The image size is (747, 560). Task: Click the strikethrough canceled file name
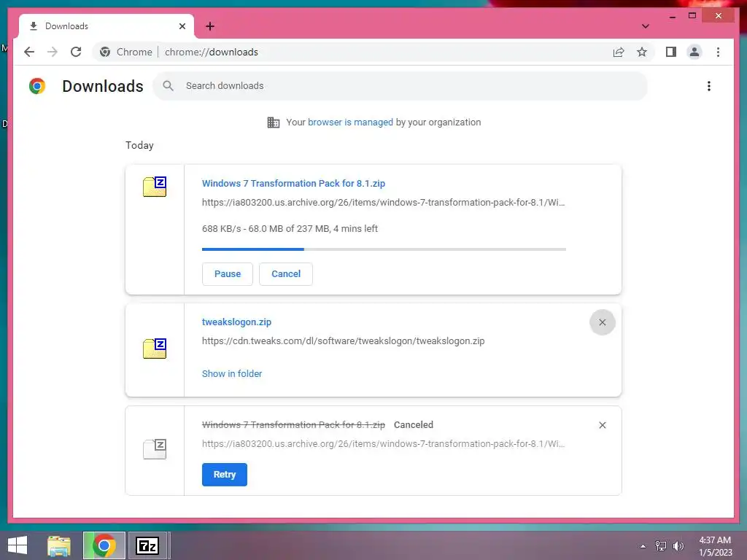tap(293, 425)
